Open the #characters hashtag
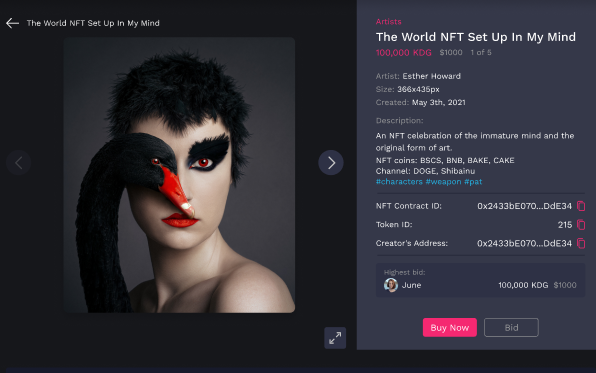Screen dimensions: 596x373 pyautogui.click(x=399, y=182)
